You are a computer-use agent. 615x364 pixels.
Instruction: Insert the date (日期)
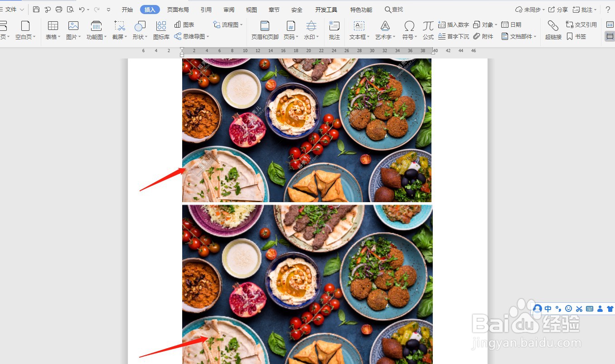(x=511, y=24)
